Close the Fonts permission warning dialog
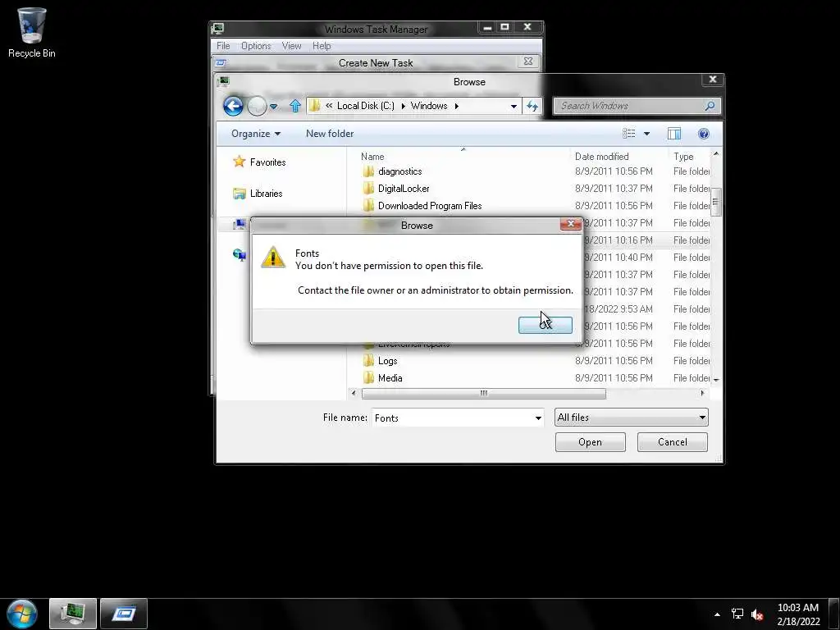 coord(571,224)
